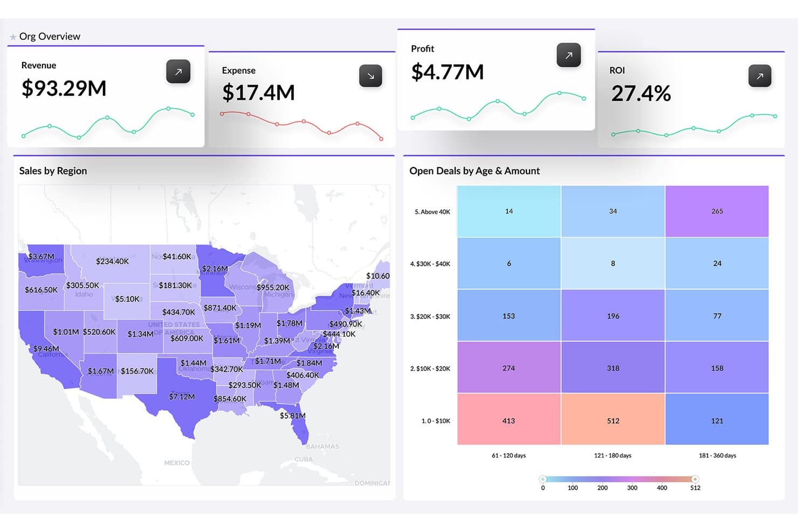Click California's $9.46M label on map
Screen dimensions: 798x532
[x=46, y=349]
